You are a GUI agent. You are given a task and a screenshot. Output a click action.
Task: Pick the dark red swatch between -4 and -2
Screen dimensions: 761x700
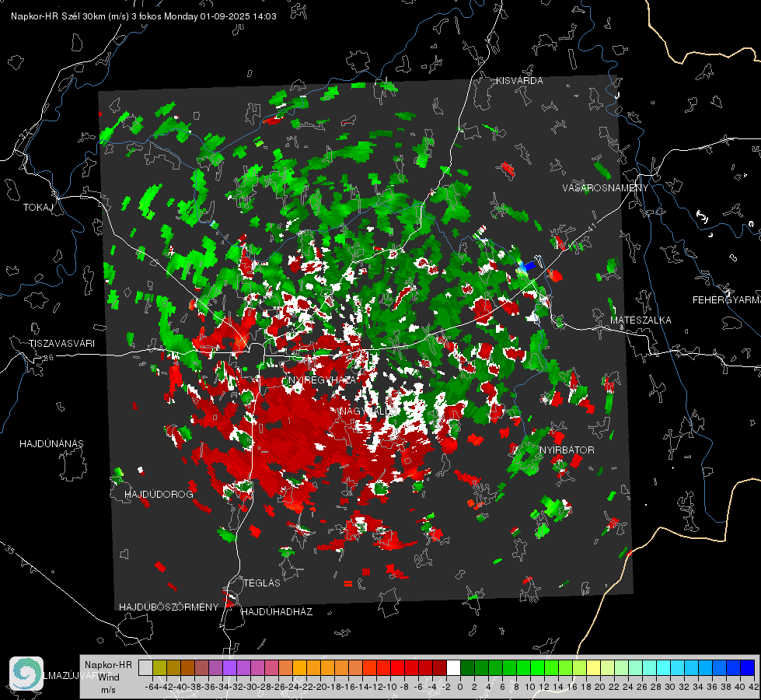click(439, 667)
